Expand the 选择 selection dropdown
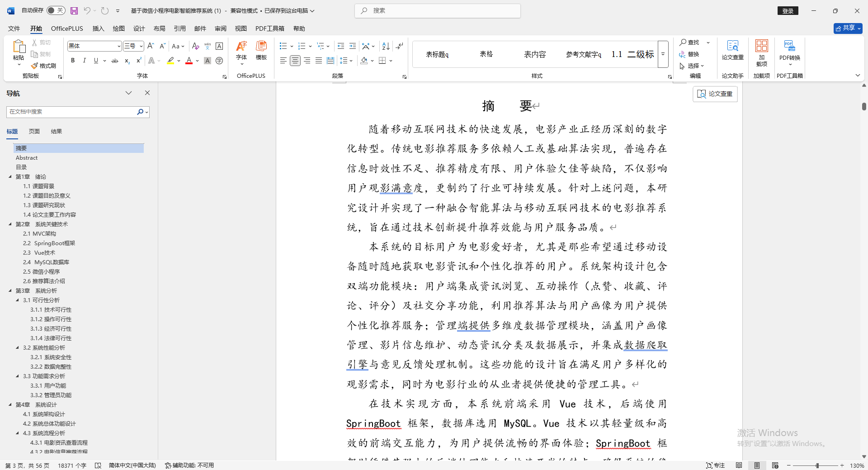 (x=693, y=66)
